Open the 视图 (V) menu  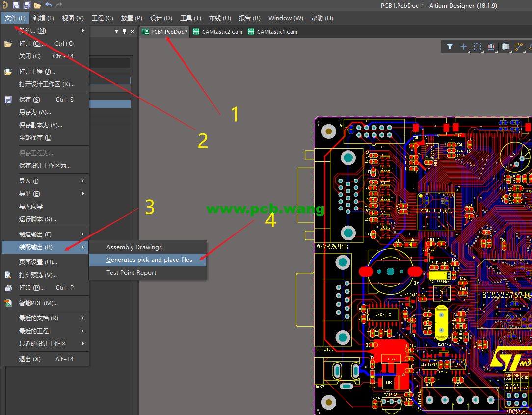tap(73, 18)
